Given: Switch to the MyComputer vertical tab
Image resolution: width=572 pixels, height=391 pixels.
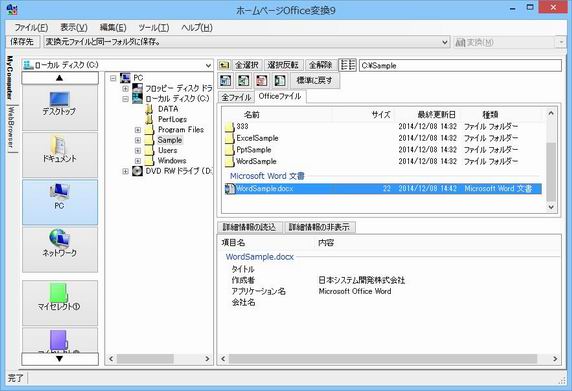Looking at the screenshot, I should click(x=10, y=78).
